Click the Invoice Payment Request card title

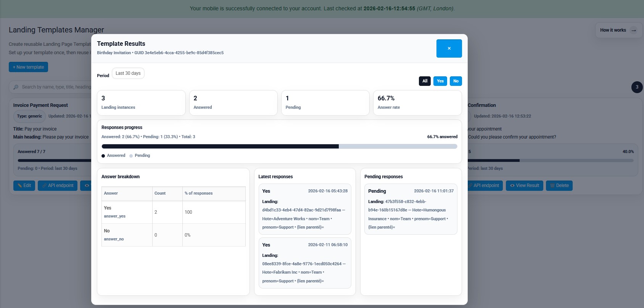click(x=40, y=105)
